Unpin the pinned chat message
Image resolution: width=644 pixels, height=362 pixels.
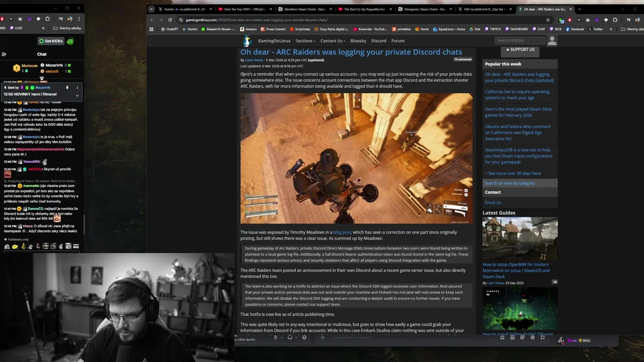[67, 87]
